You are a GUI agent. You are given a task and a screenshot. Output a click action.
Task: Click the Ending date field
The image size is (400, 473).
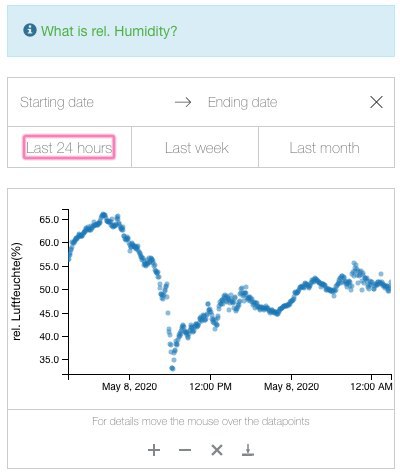click(x=243, y=102)
